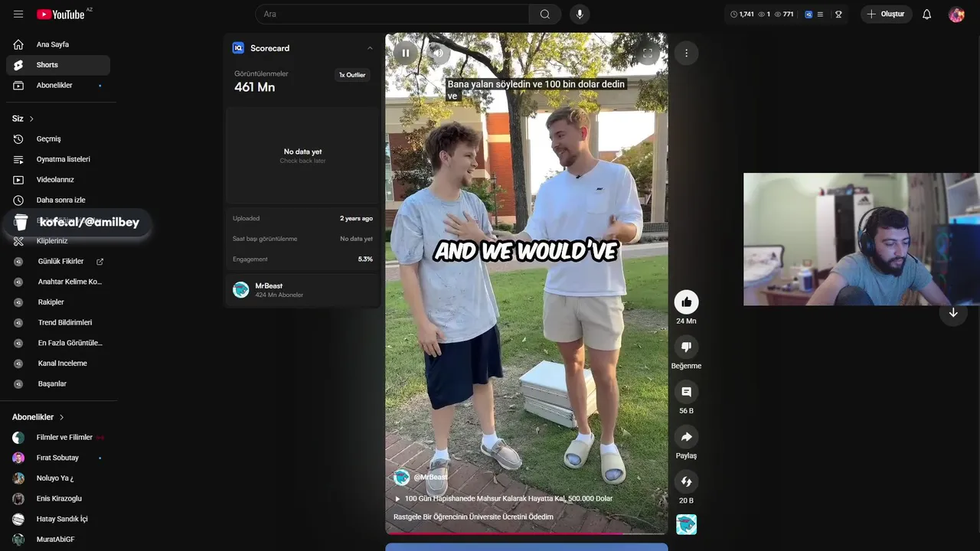Open Videolarınız
Viewport: 980px width, 551px height.
coord(58,180)
